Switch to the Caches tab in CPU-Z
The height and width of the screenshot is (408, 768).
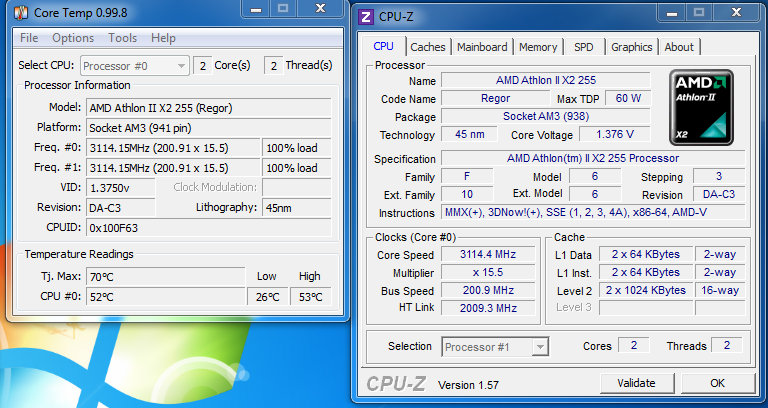(x=428, y=47)
